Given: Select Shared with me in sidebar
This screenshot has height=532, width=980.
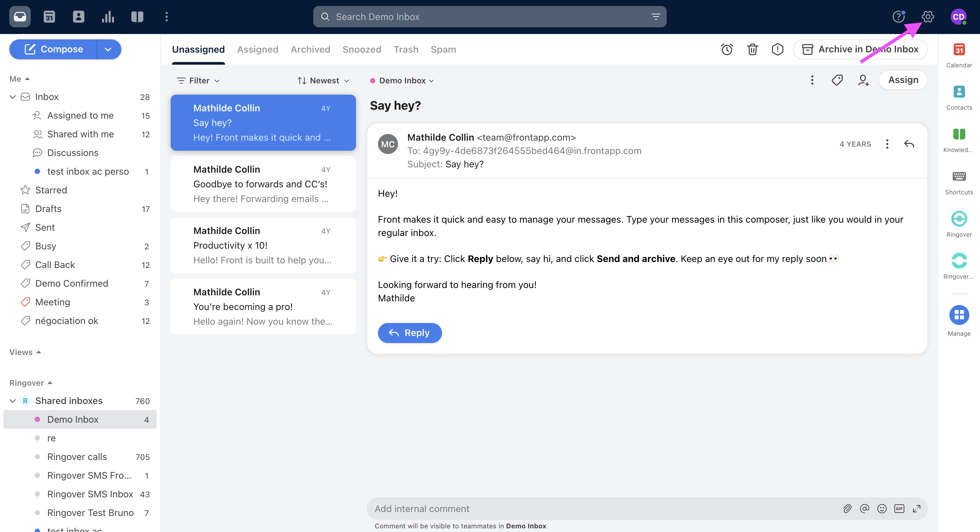Looking at the screenshot, I should click(x=80, y=134).
